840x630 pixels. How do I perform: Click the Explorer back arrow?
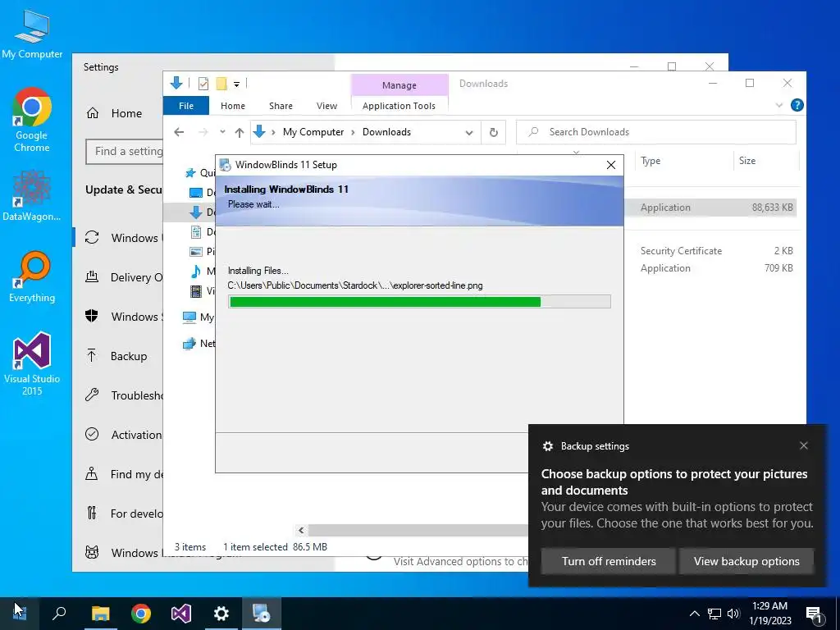click(x=179, y=132)
